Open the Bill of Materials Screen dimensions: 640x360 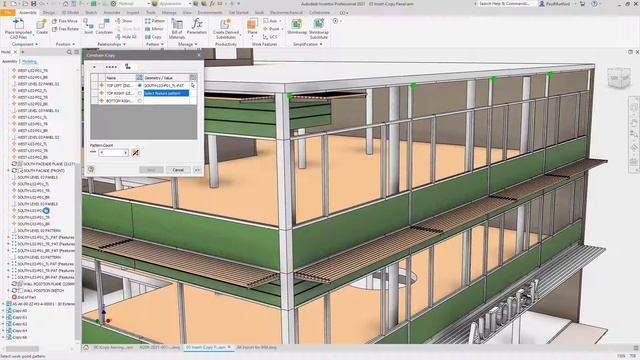coord(177,29)
